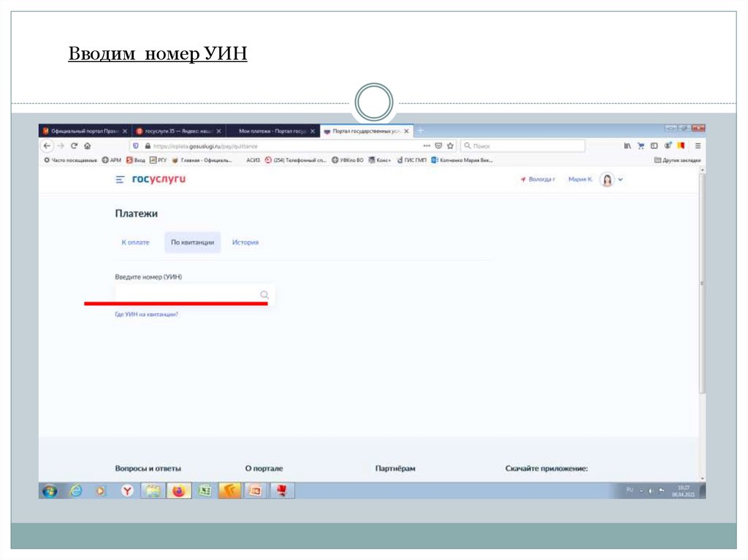
Task: Open the tracking protection shield icon
Action: tap(136, 146)
